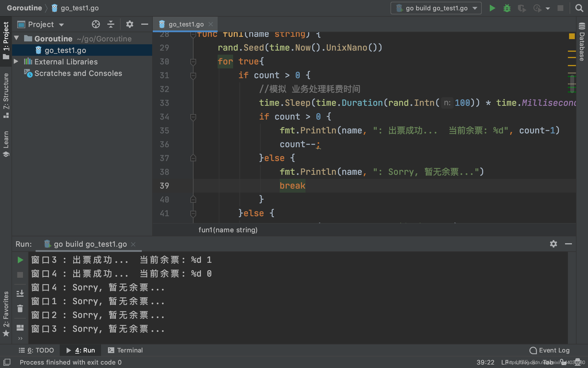Minimize the Run tool window

coord(568,244)
